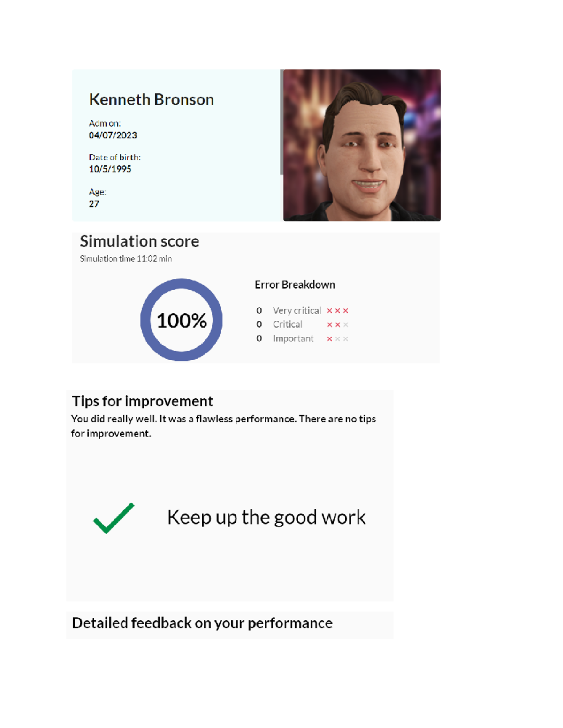Select the Important error row label
This screenshot has width=563, height=728.
(293, 338)
